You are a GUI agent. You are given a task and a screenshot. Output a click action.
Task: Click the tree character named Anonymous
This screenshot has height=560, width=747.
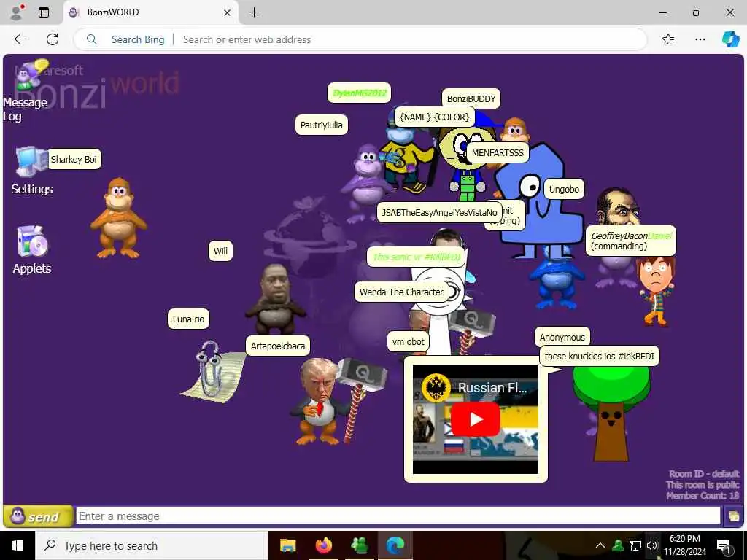pos(611,413)
